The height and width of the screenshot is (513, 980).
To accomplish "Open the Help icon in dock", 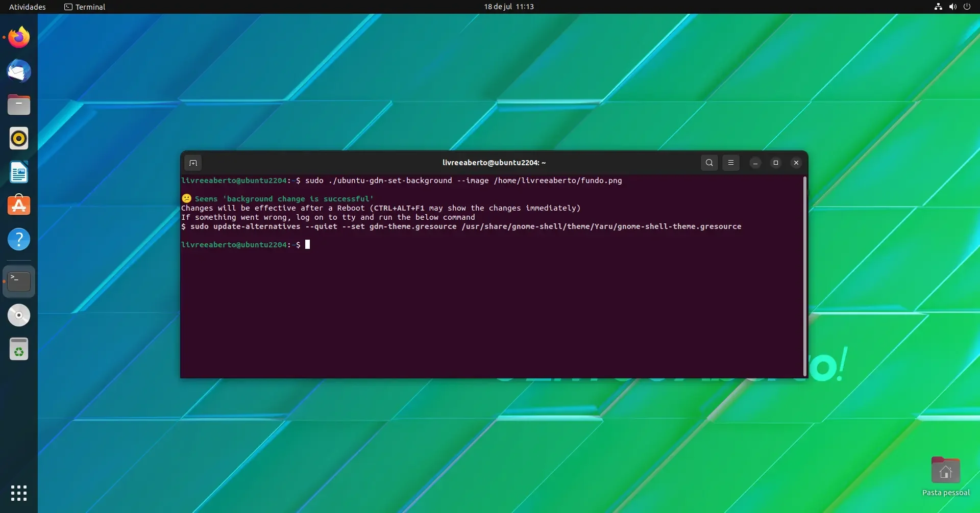I will click(19, 239).
